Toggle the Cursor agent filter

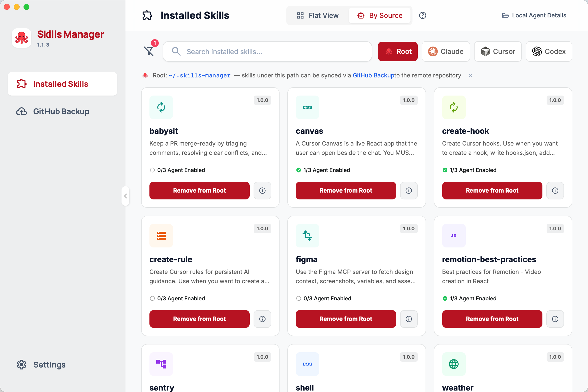498,51
